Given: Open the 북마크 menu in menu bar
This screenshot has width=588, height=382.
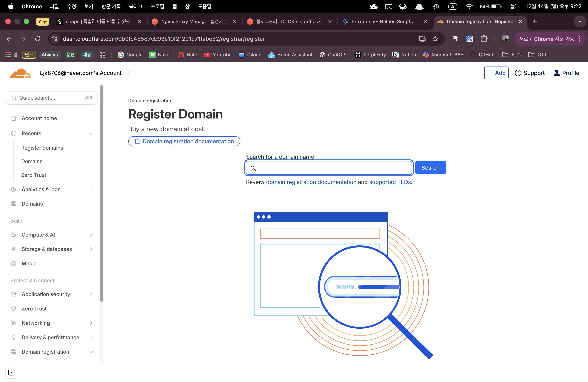Looking at the screenshot, I should click(x=136, y=6).
